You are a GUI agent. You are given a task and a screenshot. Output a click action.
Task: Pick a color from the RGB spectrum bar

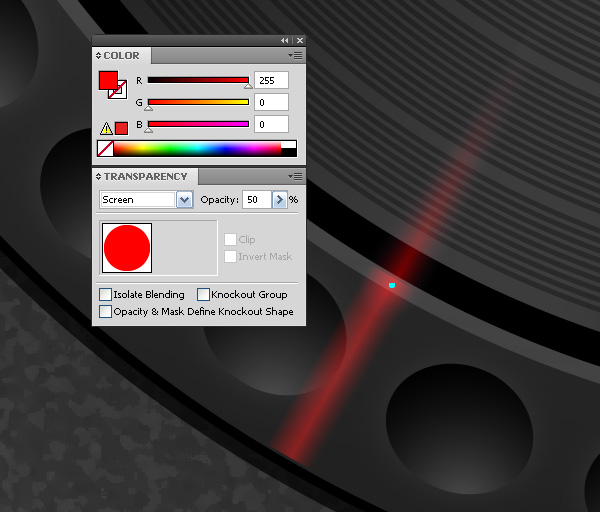point(197,148)
